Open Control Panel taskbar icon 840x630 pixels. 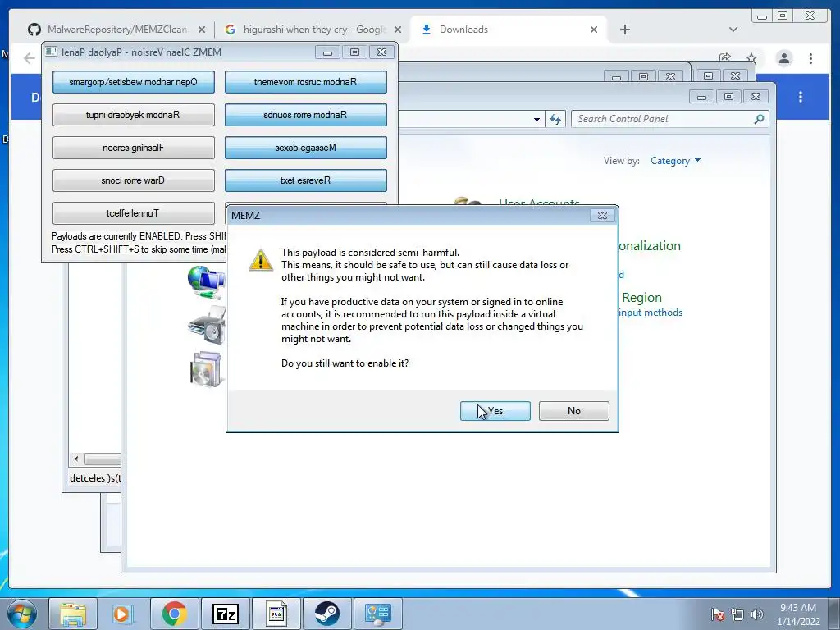click(378, 614)
